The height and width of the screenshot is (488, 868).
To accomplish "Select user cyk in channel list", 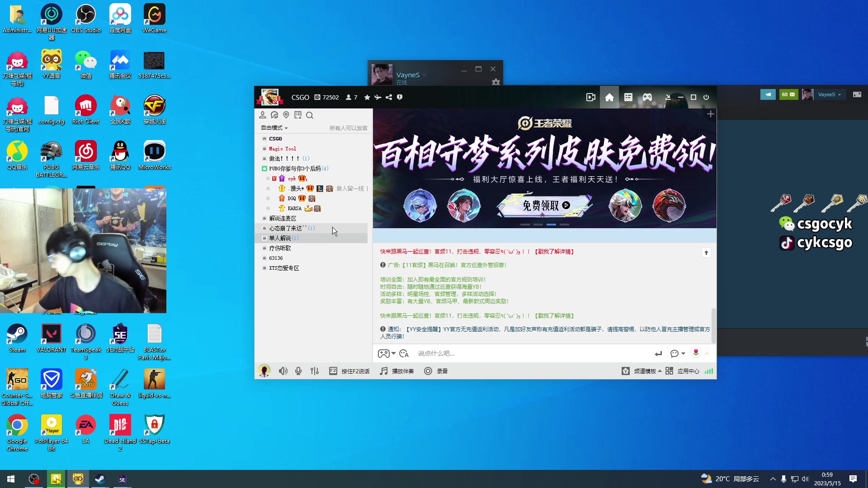I will coord(292,178).
